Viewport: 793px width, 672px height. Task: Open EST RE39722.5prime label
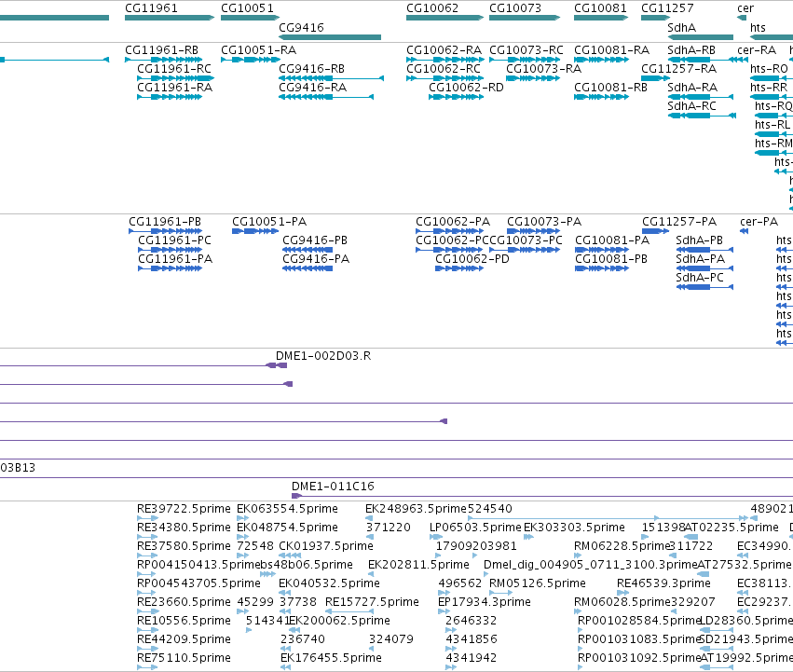[x=184, y=509]
